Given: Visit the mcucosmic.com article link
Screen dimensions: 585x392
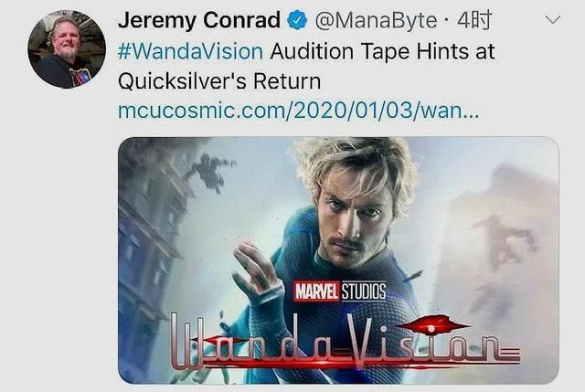Looking at the screenshot, I should pos(298,111).
